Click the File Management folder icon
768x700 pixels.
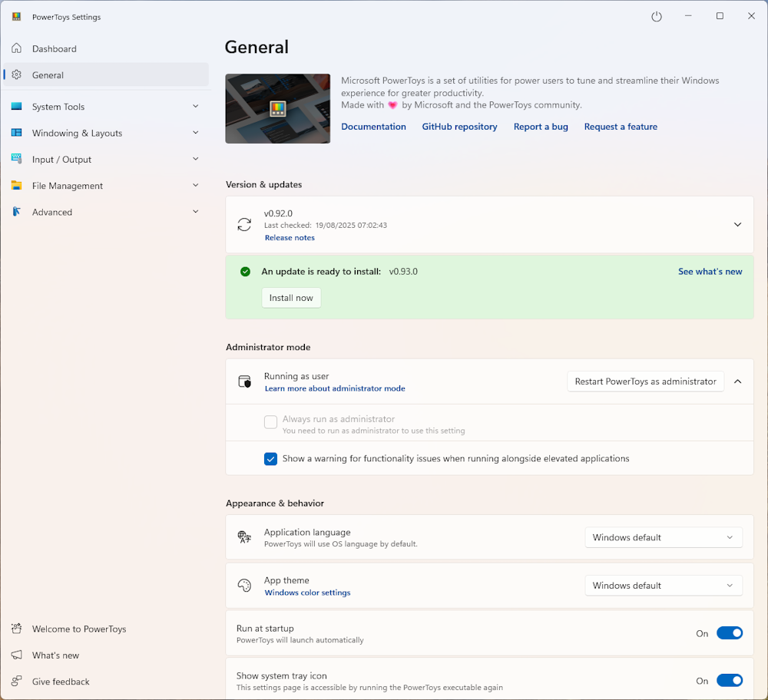17,186
